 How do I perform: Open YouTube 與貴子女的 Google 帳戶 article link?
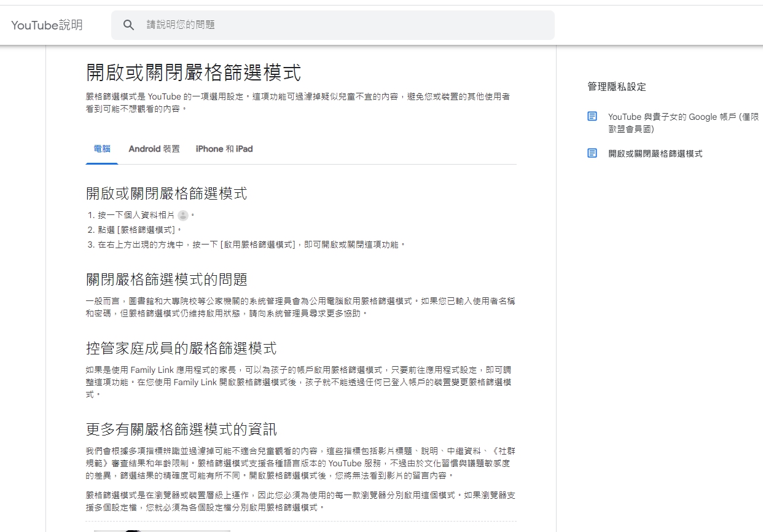tap(683, 123)
